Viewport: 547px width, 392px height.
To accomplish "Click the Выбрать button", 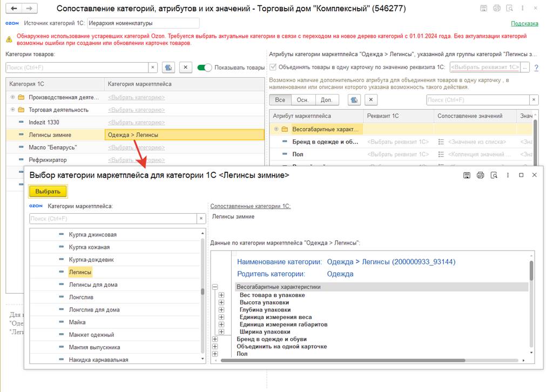I will (x=48, y=192).
